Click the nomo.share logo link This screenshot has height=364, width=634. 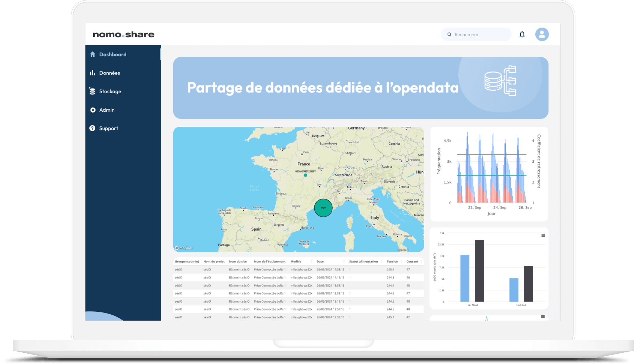[124, 34]
